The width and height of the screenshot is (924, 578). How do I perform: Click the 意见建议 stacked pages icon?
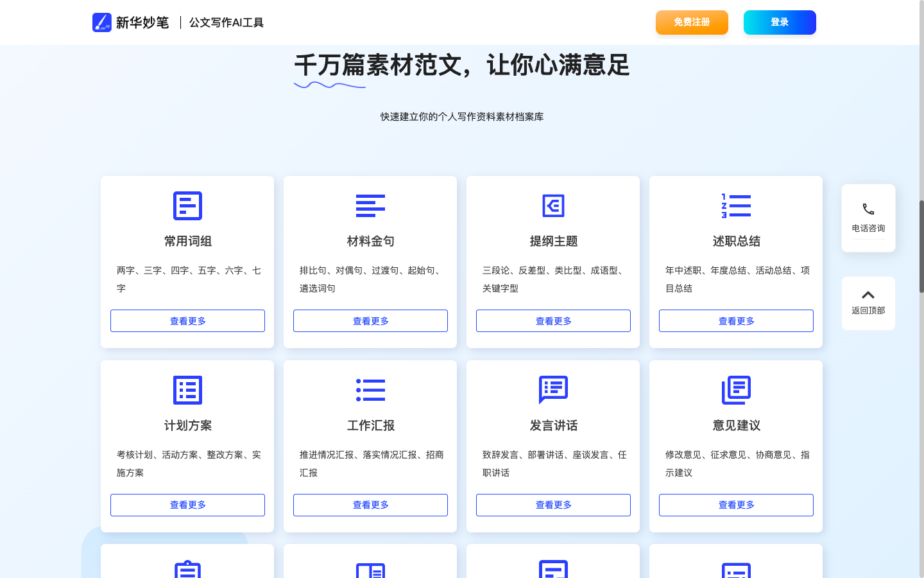735,390
